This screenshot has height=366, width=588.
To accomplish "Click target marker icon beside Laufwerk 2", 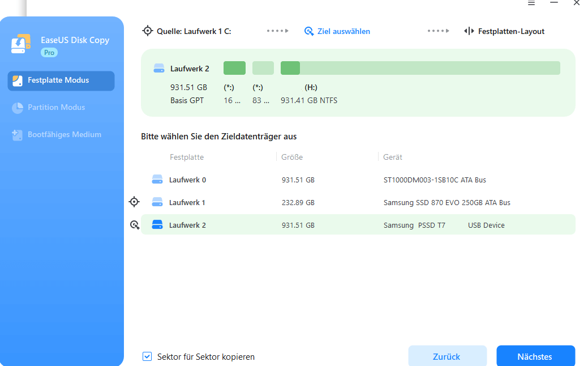I will click(134, 225).
